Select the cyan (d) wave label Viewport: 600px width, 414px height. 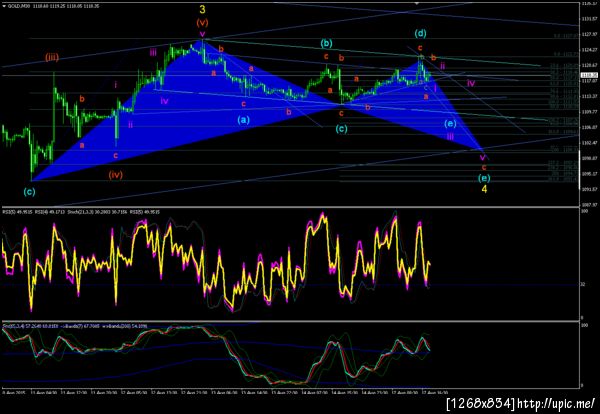(x=420, y=34)
